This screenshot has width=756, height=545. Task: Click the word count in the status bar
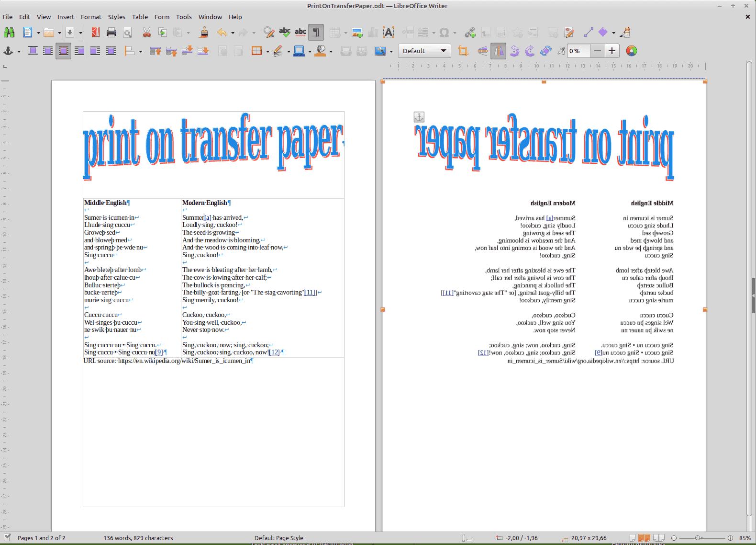pyautogui.click(x=138, y=538)
